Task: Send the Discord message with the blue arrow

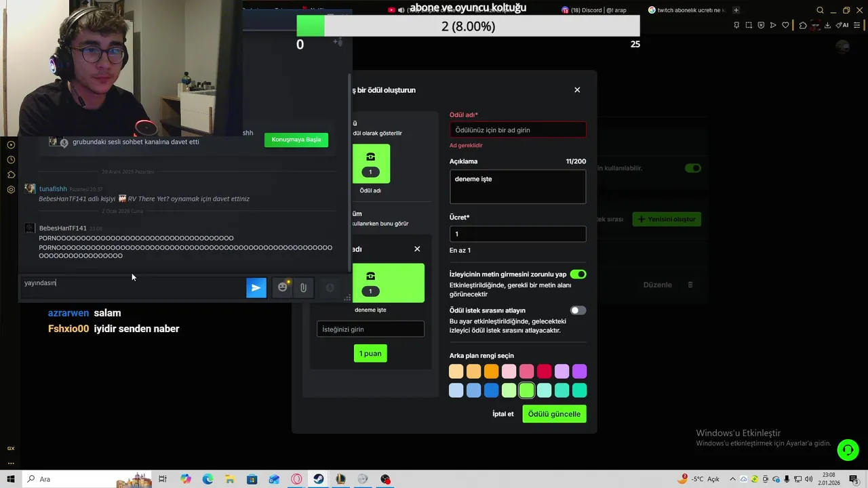Action: coord(256,287)
